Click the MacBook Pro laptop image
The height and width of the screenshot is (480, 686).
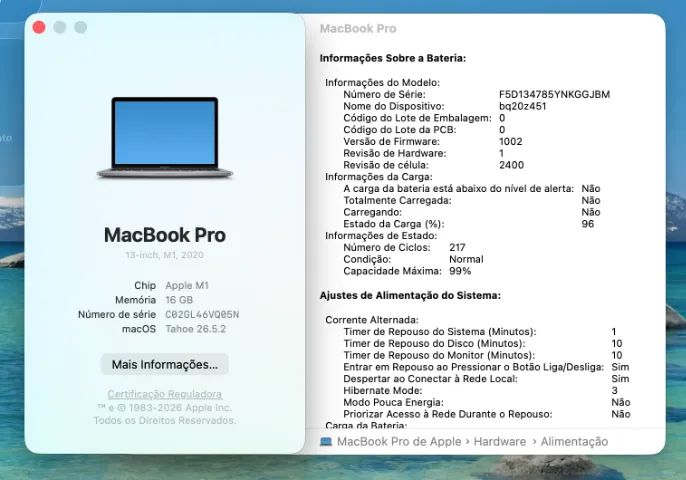pyautogui.click(x=165, y=137)
